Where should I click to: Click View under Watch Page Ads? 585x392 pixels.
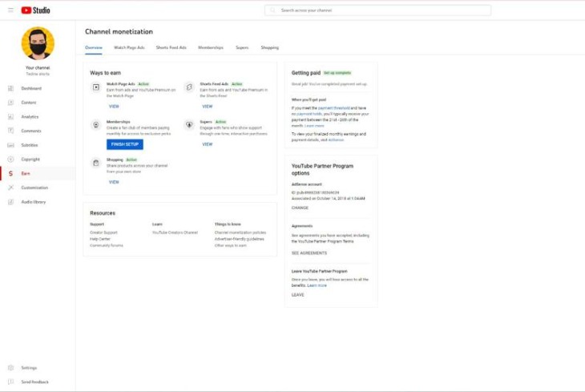point(114,107)
